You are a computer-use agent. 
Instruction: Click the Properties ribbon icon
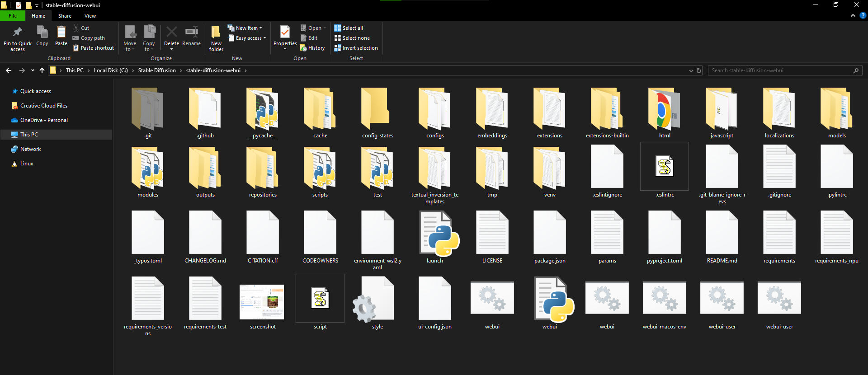coord(285,33)
